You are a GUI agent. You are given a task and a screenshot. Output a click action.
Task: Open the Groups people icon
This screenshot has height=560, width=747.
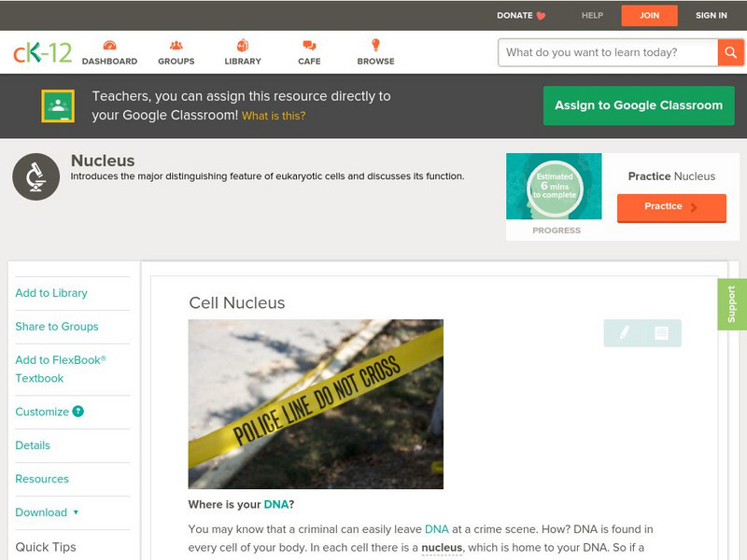(176, 45)
